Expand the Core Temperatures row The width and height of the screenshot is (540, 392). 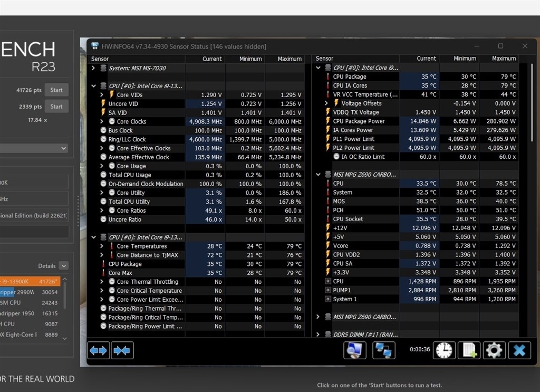[102, 246]
